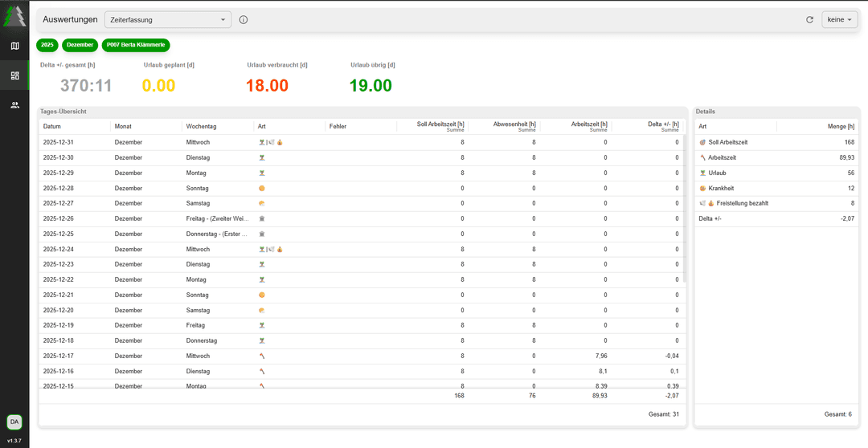Click the Dezember month filter chip
Viewport: 868px width, 448px height.
pyautogui.click(x=80, y=45)
